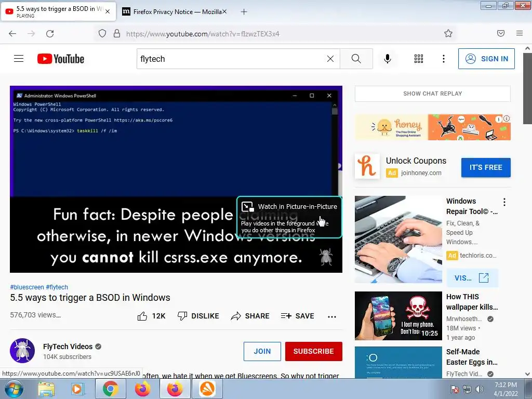The image size is (532, 399).
Task: Reload the current YouTube page
Action: click(50, 34)
